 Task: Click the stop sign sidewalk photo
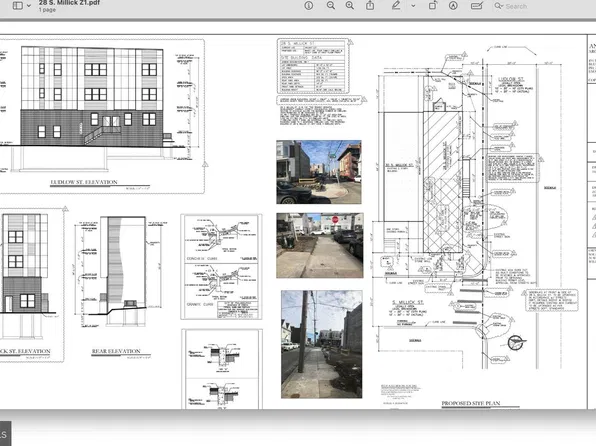point(320,245)
